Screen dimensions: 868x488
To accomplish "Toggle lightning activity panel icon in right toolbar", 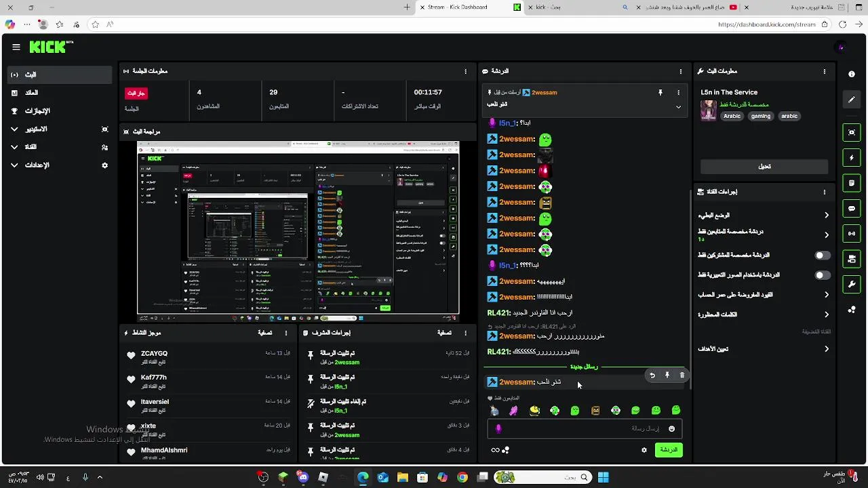I will [x=852, y=158].
